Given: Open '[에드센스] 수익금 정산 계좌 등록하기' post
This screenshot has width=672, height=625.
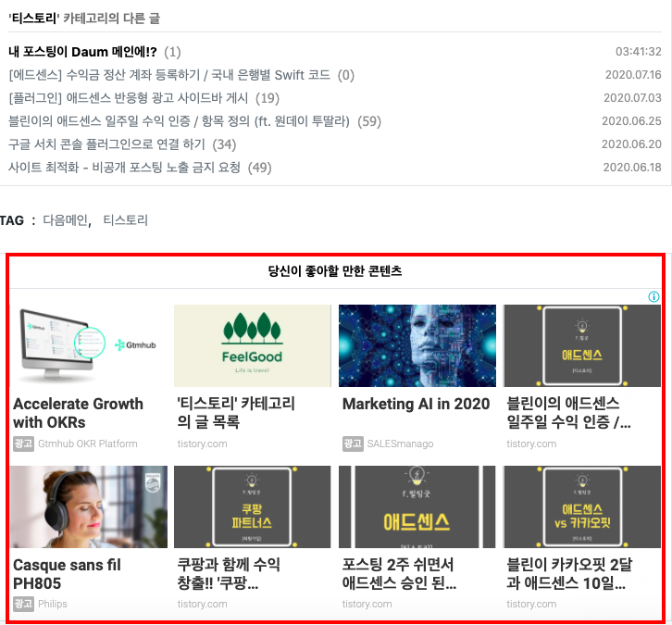Looking at the screenshot, I should tap(169, 75).
